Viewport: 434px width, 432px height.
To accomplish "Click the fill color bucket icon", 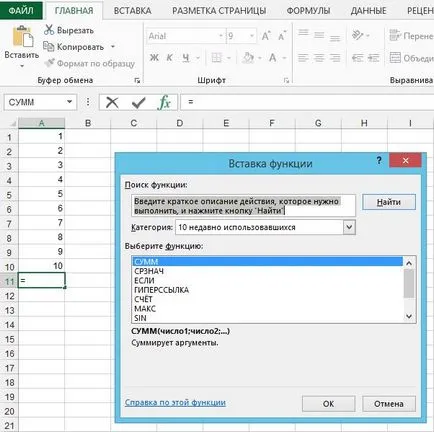I will tap(248, 58).
